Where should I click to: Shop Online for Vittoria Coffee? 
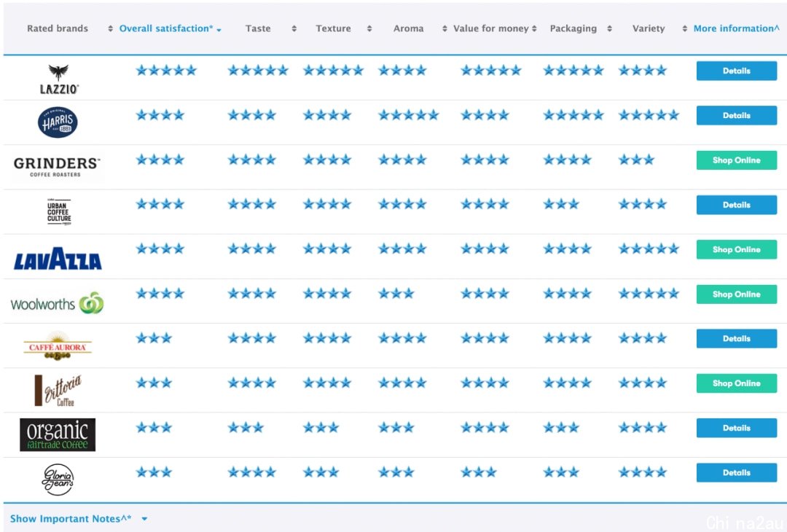click(736, 383)
